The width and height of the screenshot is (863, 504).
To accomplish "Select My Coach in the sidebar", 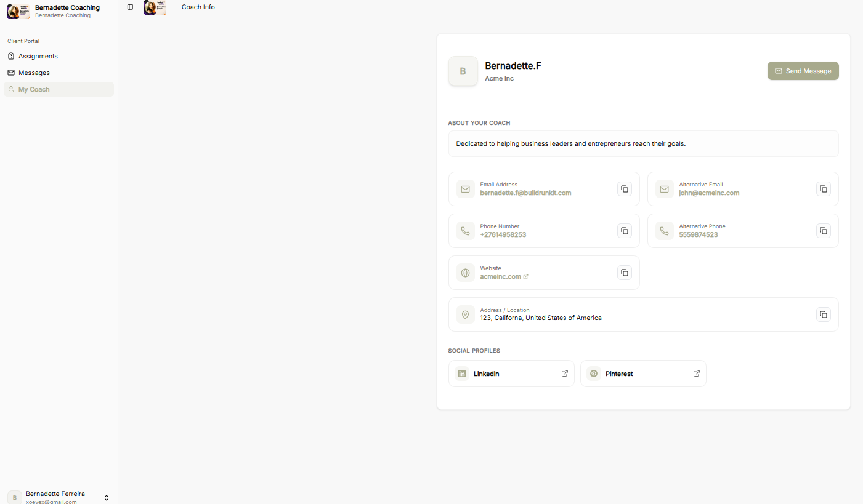I will coord(59,89).
